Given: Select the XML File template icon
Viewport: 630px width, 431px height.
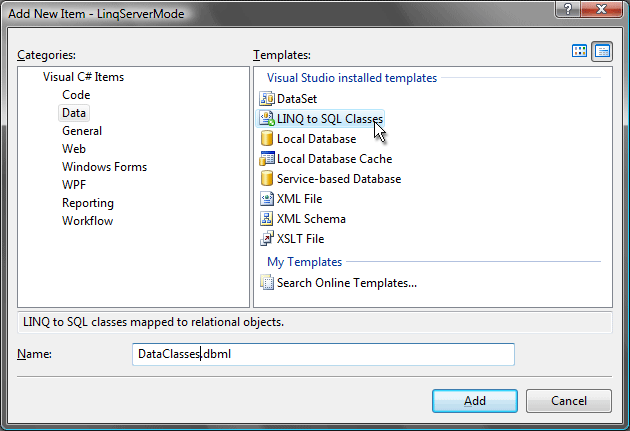Looking at the screenshot, I should (267, 198).
